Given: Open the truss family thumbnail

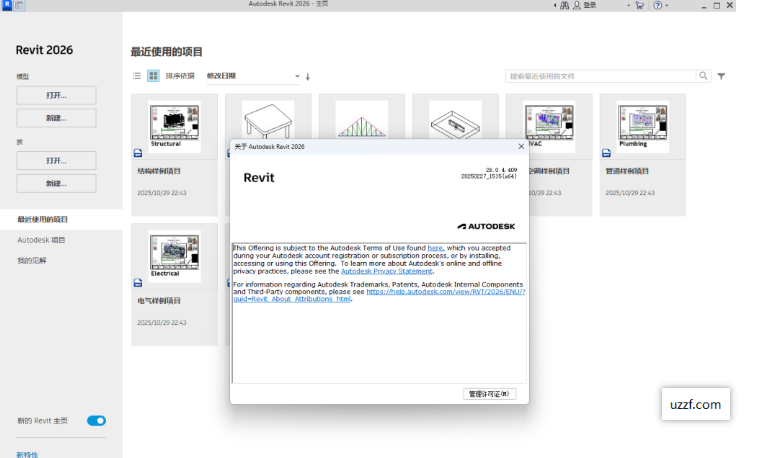Looking at the screenshot, I should point(362,121).
